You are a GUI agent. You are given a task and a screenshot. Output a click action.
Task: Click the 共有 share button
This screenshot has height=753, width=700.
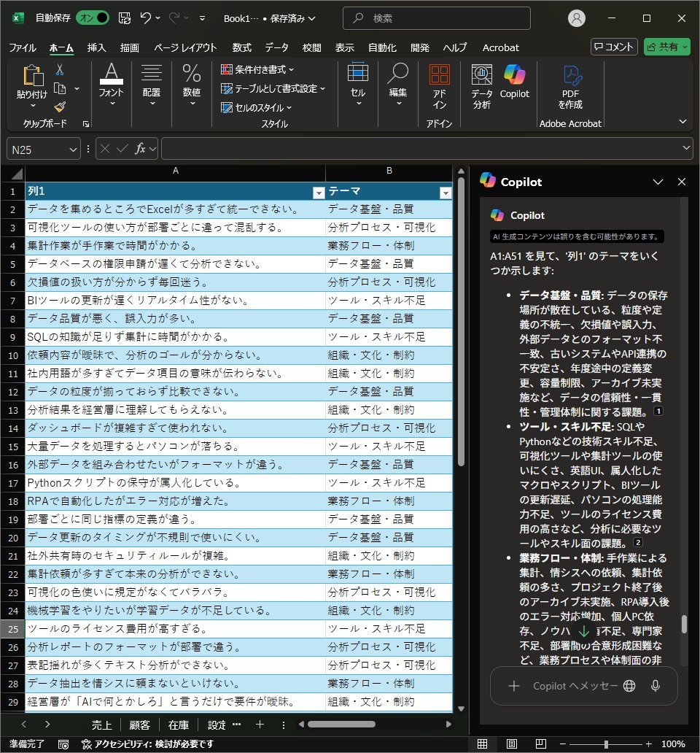click(667, 47)
